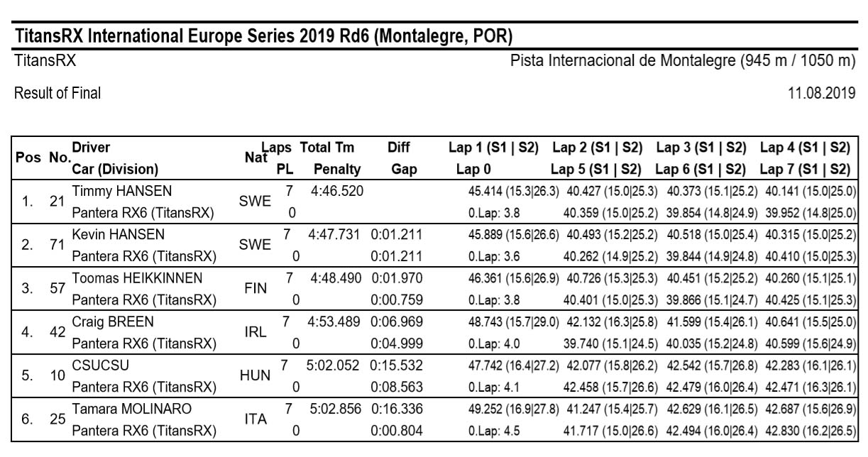The width and height of the screenshot is (868, 457).
Task: Click the FIN nationality cell
Action: tap(256, 289)
